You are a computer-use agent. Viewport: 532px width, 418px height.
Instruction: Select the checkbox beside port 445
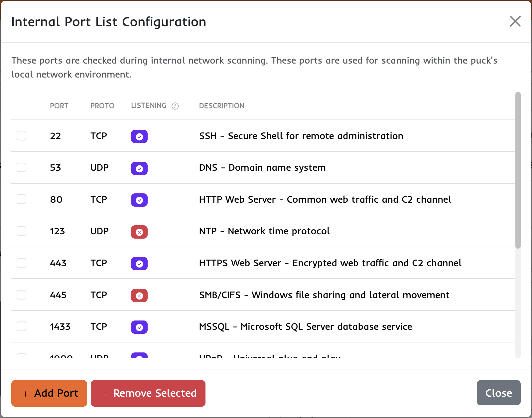21,295
